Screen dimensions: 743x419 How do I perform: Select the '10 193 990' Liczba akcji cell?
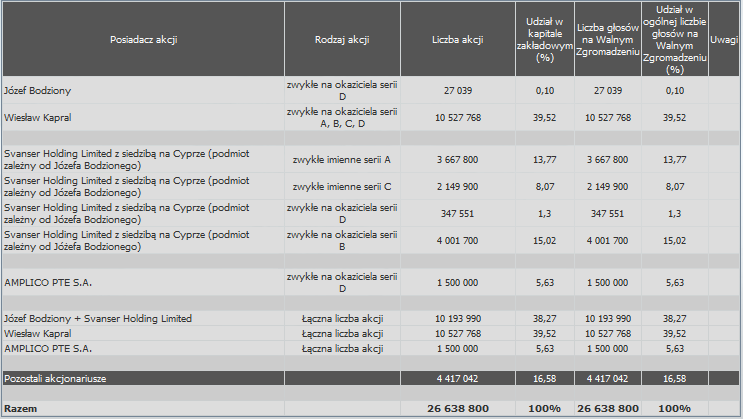pyautogui.click(x=458, y=319)
